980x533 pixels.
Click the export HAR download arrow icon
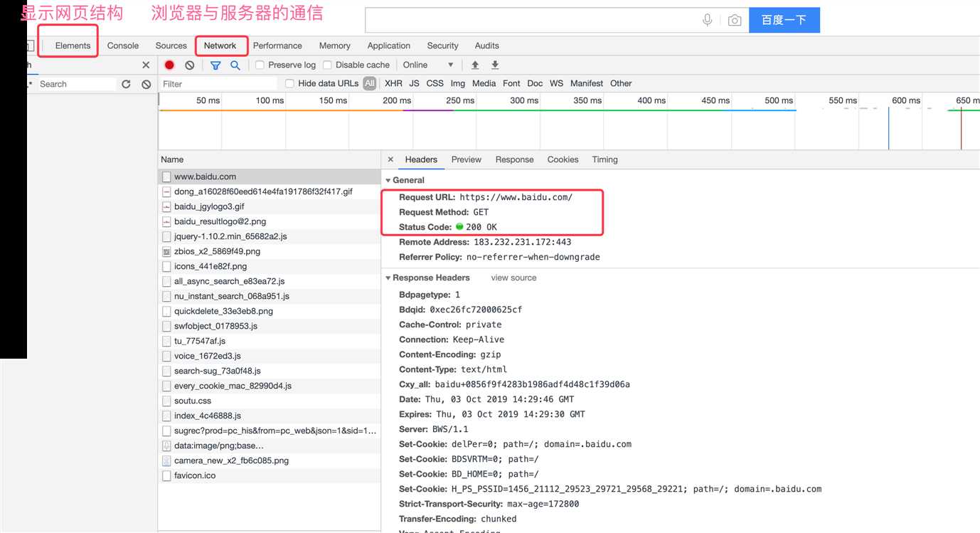pyautogui.click(x=495, y=65)
